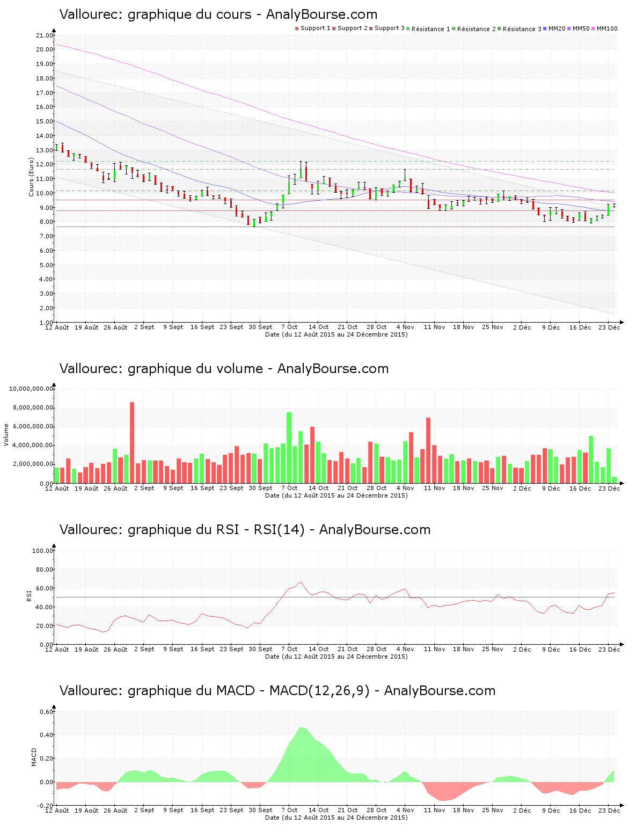Select the 'Résistance 2' legend label
The width and height of the screenshot is (644, 832).
click(x=477, y=28)
